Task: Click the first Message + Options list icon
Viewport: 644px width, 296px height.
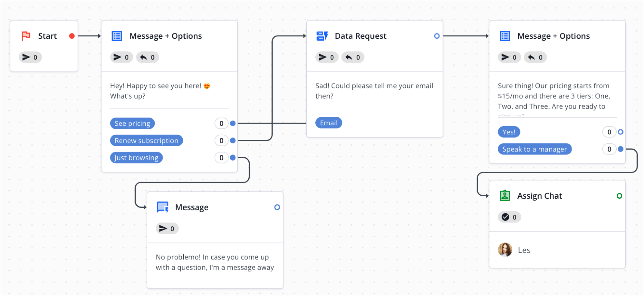Action: click(117, 36)
